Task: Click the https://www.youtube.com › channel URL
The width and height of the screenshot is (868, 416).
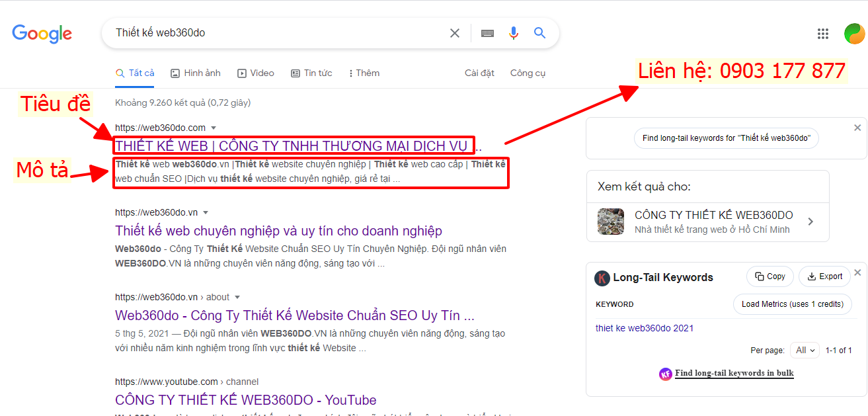Action: coord(186,382)
